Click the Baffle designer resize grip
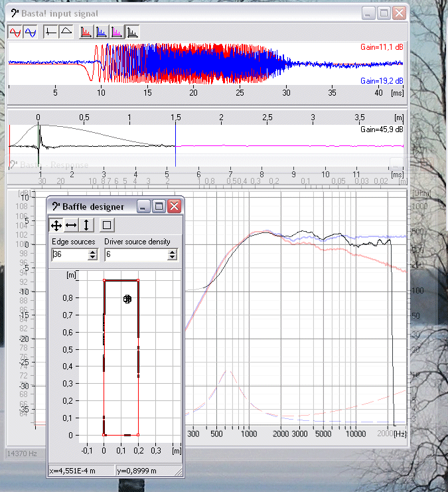This screenshot has width=448, height=492. pyautogui.click(x=179, y=472)
